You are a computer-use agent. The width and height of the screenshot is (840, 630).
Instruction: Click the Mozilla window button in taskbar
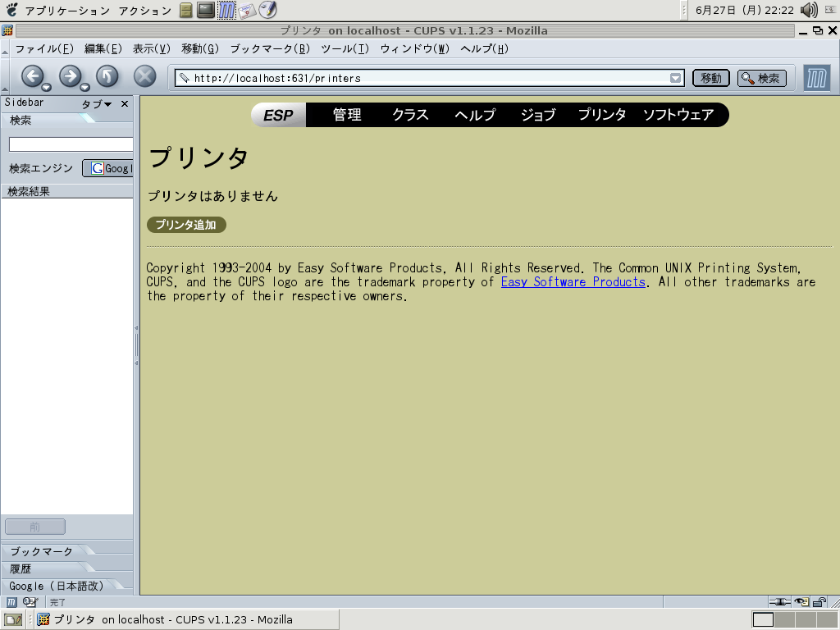187,620
